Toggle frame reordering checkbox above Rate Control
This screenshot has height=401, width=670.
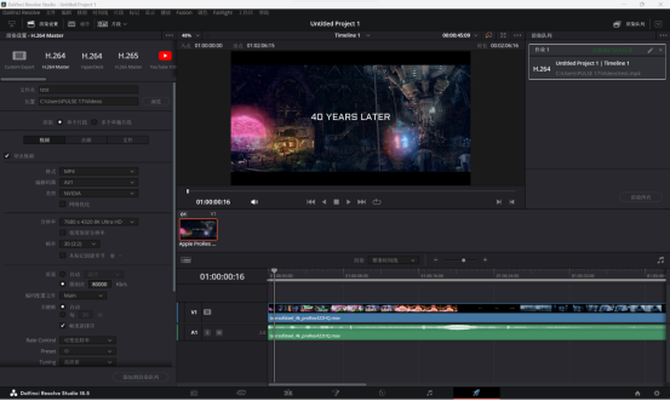(x=63, y=326)
